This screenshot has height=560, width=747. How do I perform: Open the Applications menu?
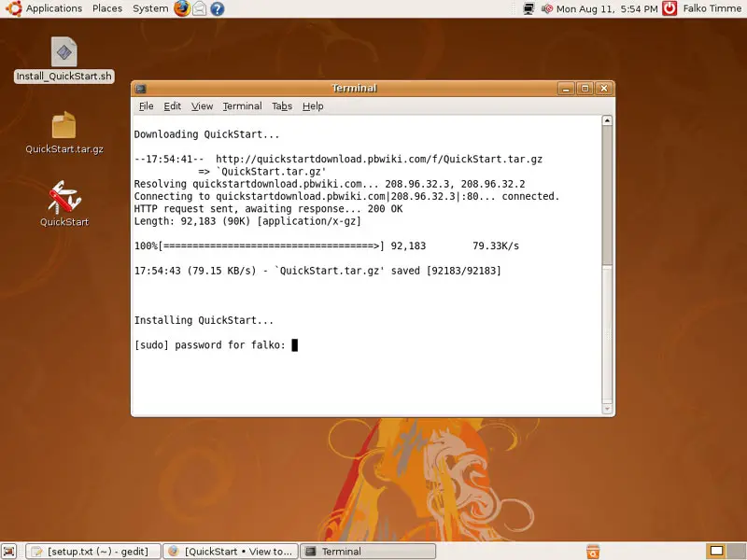pos(54,8)
